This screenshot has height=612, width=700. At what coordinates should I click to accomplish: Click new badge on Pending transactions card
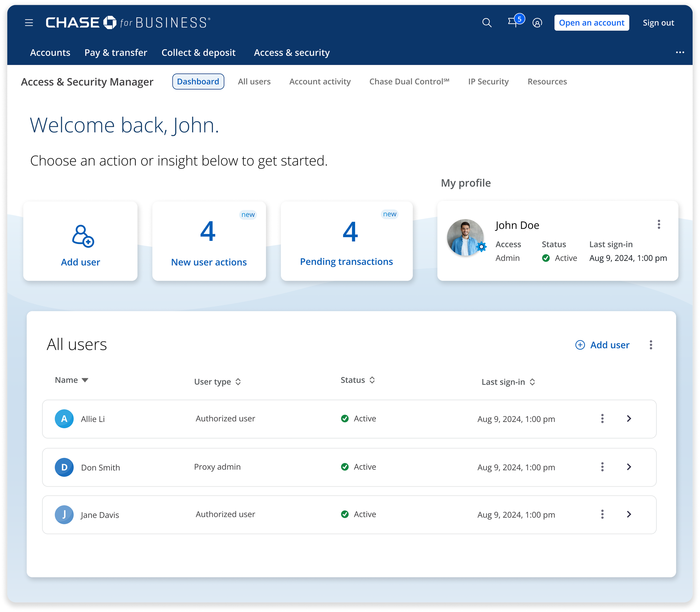tap(390, 214)
